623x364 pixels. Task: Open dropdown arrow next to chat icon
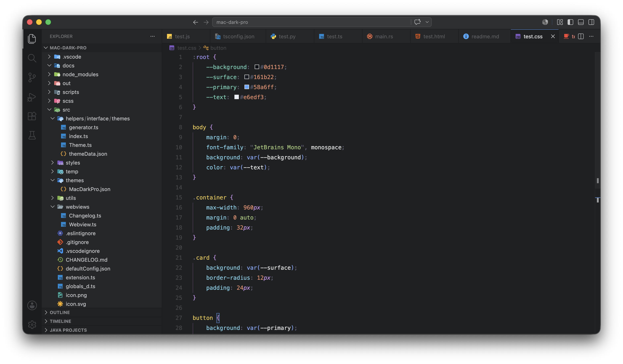click(x=427, y=22)
